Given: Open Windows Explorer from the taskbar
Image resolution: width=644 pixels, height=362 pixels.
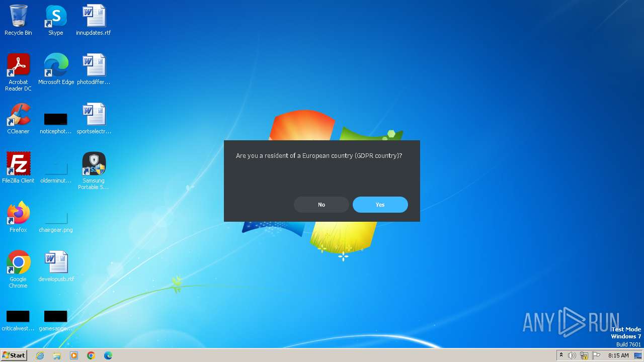Looking at the screenshot, I should [x=57, y=355].
